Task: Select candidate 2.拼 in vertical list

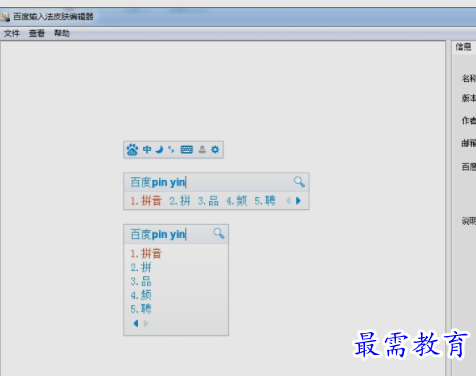Action: coord(141,267)
